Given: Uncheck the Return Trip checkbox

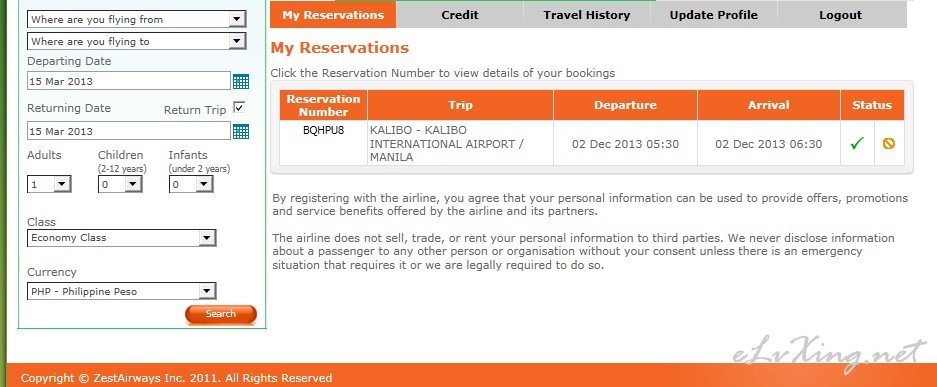Looking at the screenshot, I should [239, 108].
